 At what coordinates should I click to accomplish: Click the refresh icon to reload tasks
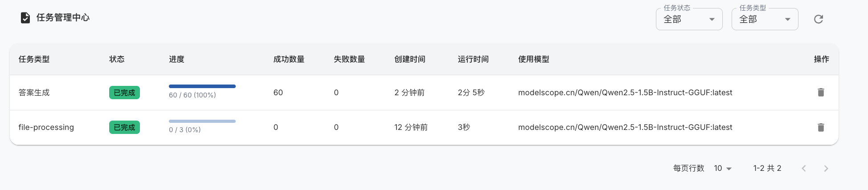pos(819,19)
